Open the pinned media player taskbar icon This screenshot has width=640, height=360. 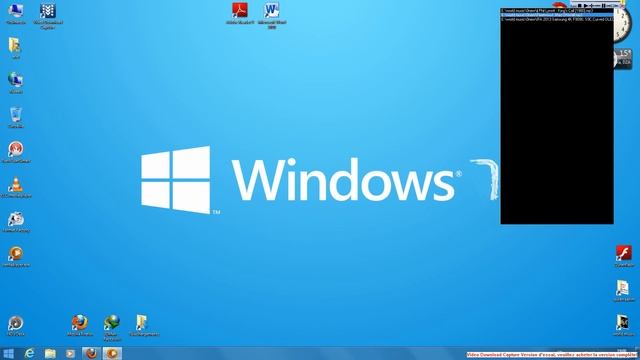tap(70, 353)
